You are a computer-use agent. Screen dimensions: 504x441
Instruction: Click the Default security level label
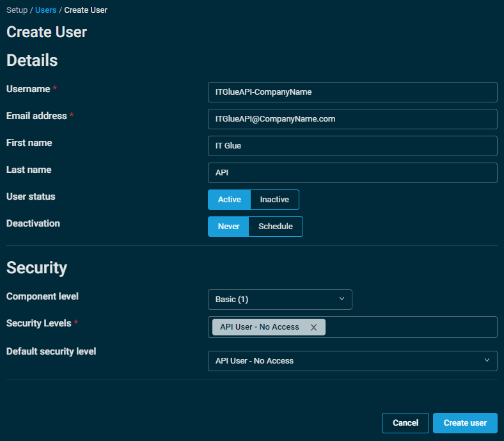tap(51, 351)
